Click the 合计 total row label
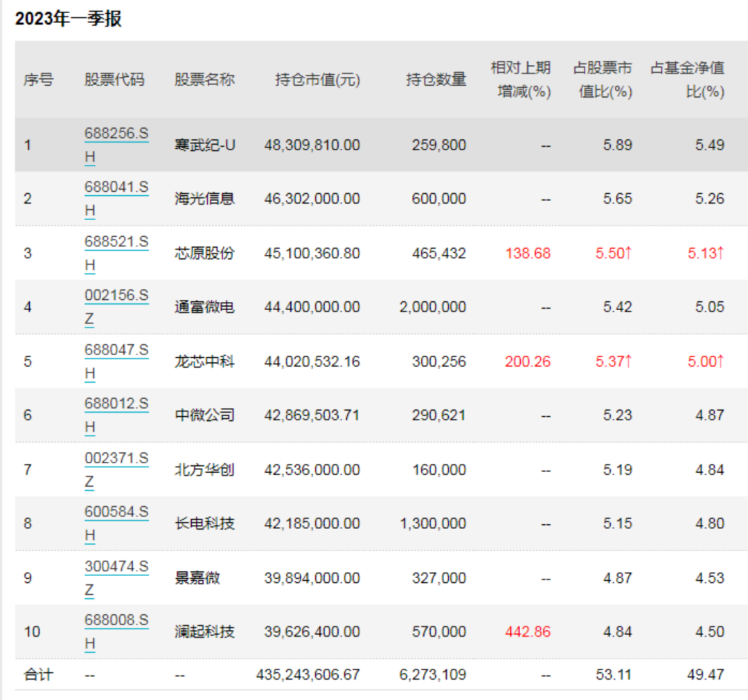 click(x=39, y=674)
